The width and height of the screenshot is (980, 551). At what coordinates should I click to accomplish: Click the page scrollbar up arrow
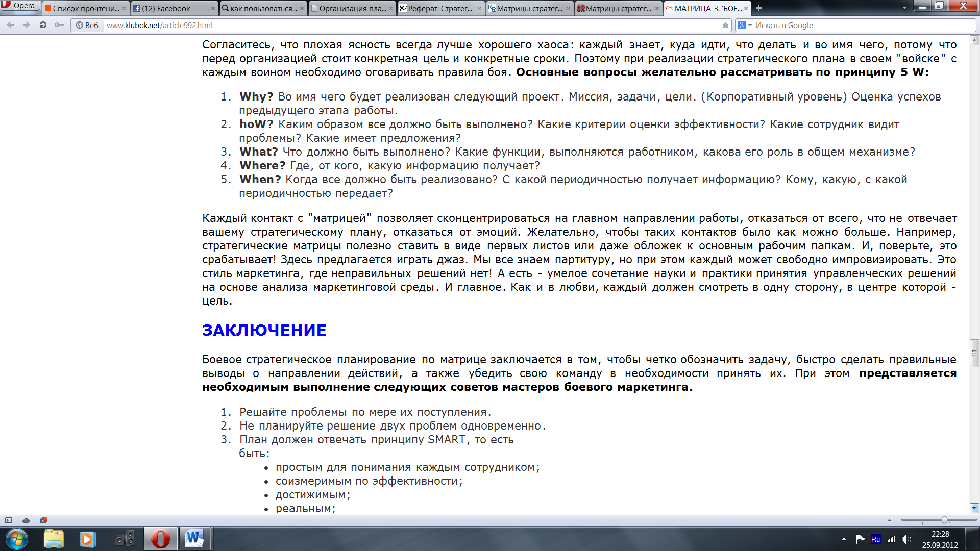pyautogui.click(x=974, y=40)
